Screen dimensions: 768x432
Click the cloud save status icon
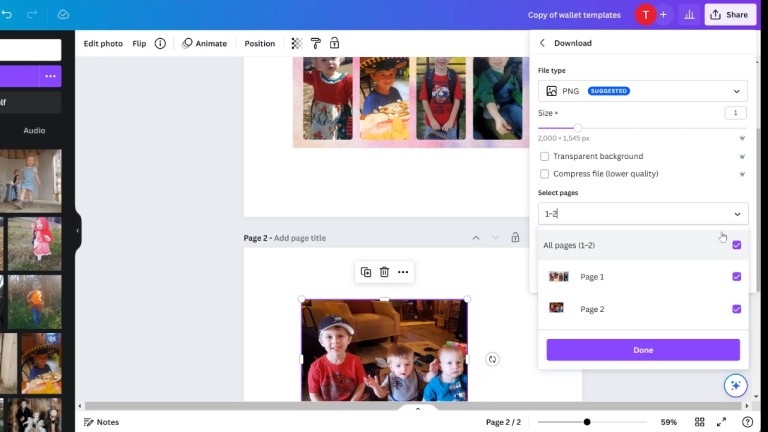64,15
